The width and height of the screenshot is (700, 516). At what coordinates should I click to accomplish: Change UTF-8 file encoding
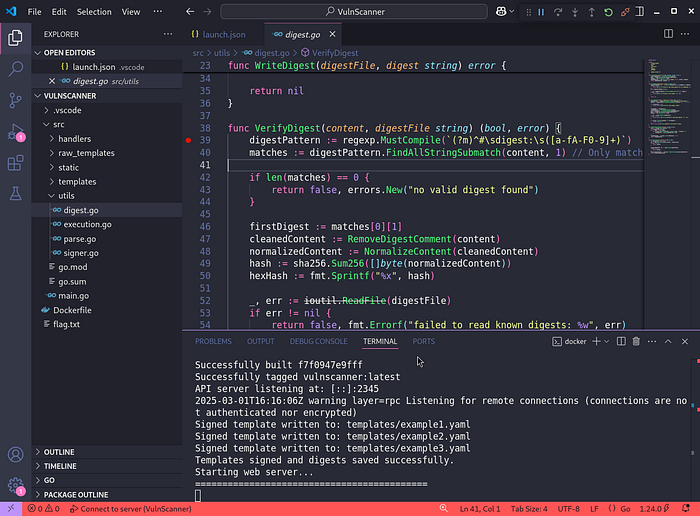(569, 508)
